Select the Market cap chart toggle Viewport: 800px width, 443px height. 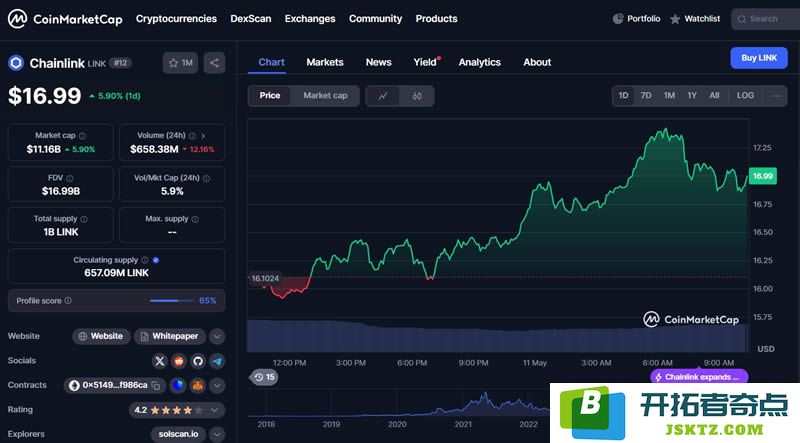325,95
